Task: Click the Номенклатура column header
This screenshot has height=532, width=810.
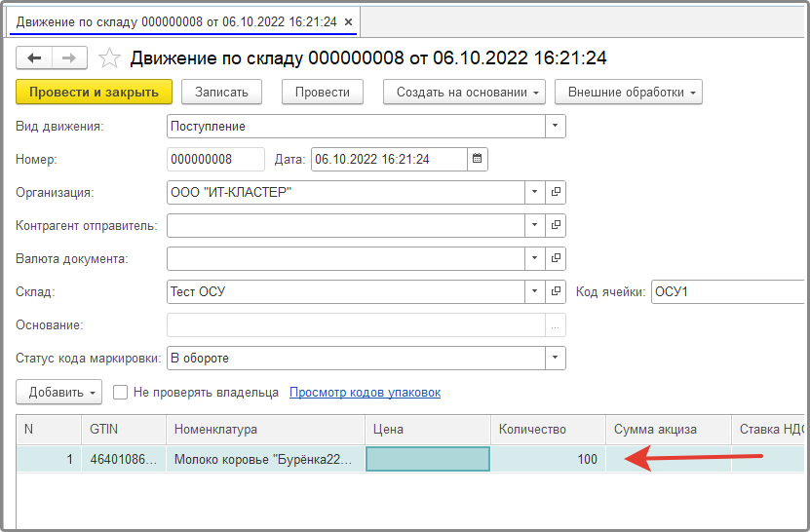Action: click(265, 430)
